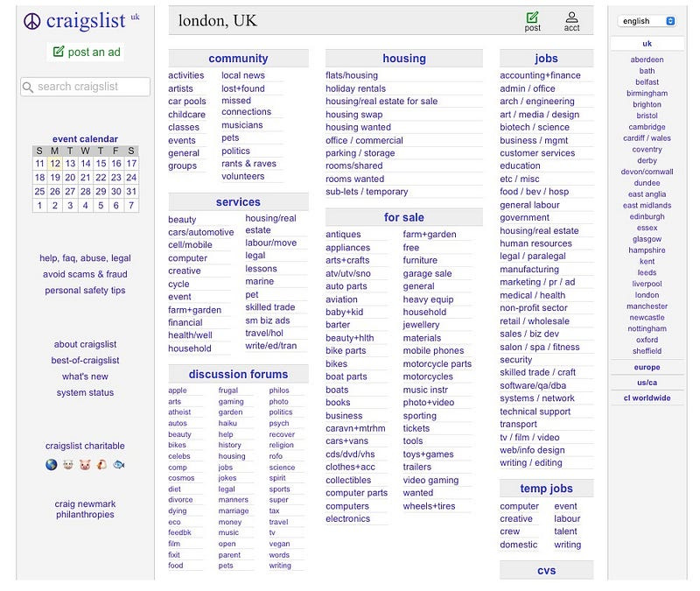
Task: Switch to edinburgh city site
Action: pos(647,216)
